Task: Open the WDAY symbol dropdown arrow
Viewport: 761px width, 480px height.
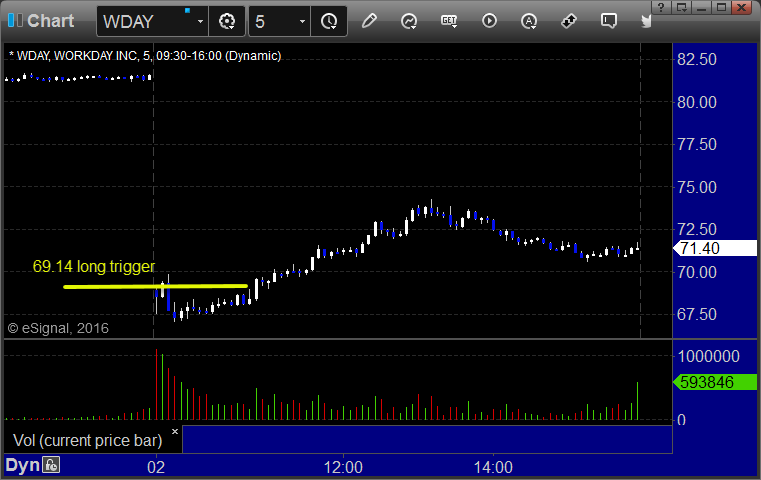Action: click(x=200, y=21)
